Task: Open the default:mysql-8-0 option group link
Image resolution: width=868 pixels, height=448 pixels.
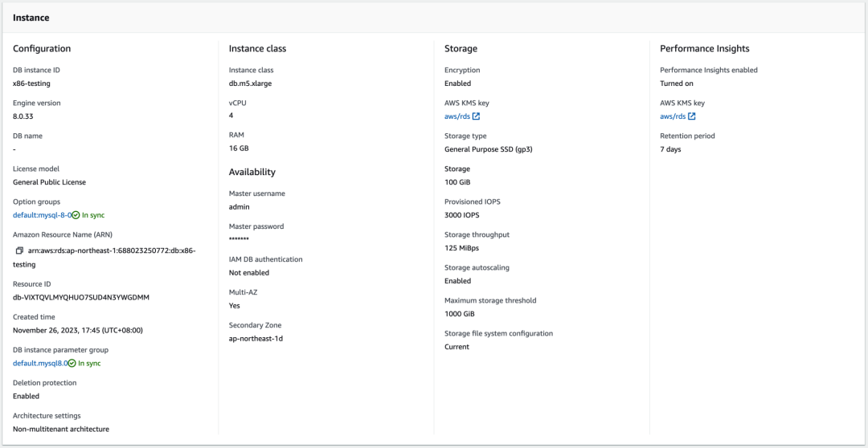Action: [42, 215]
